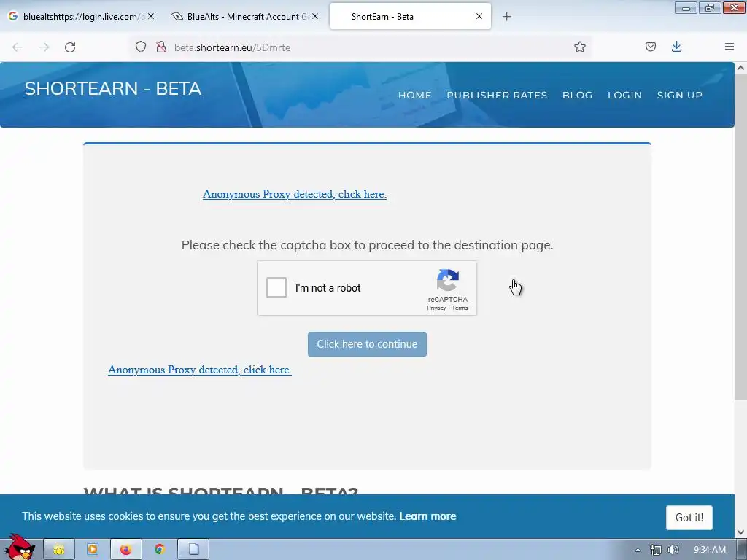Close the BlueAlts Minecraft Account tab
The width and height of the screenshot is (747, 560).
tap(315, 16)
